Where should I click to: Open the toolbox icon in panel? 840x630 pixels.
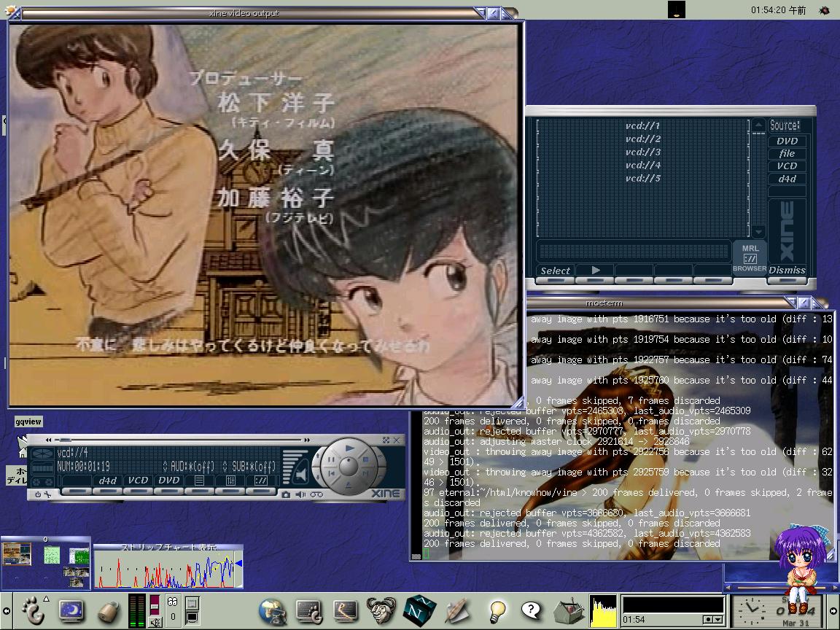point(568,611)
